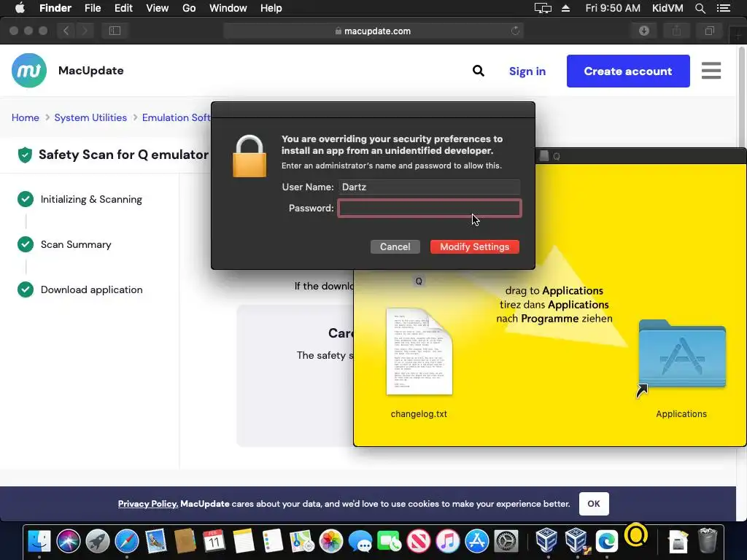The height and width of the screenshot is (560, 747).
Task: Open App Store from the Dock
Action: [477, 542]
